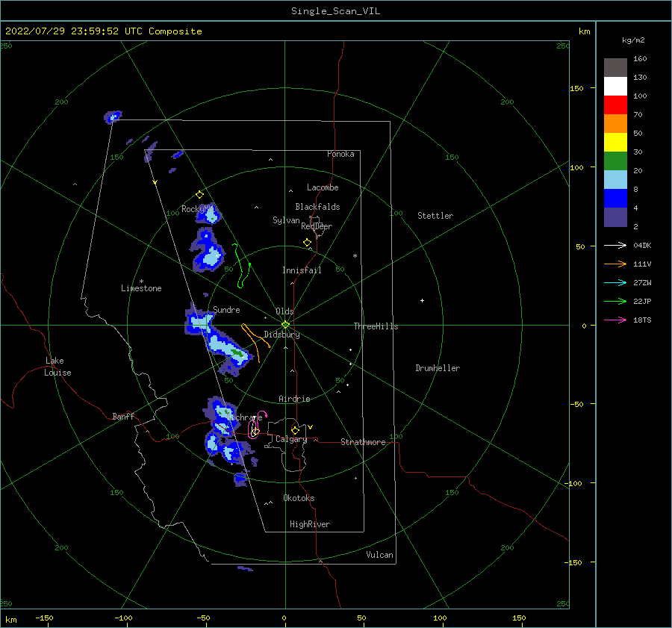
Task: Click the orange storm track near Didsbury
Action: [255, 342]
